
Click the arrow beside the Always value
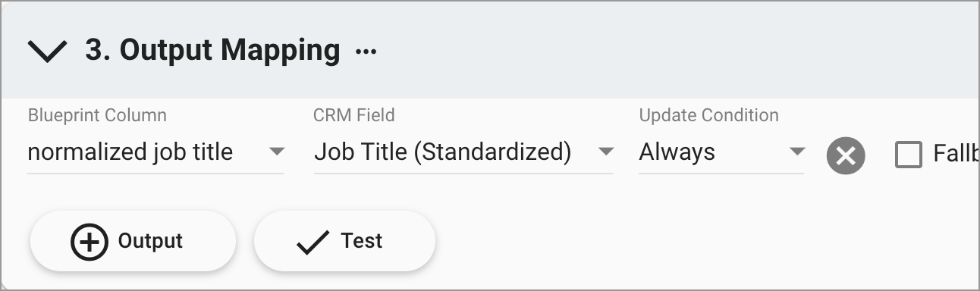coord(796,152)
